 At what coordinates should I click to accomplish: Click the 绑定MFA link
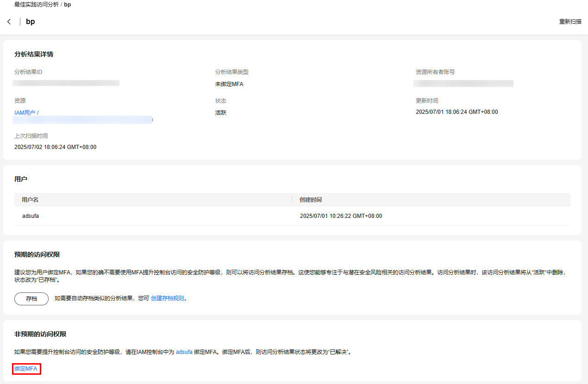click(26, 369)
